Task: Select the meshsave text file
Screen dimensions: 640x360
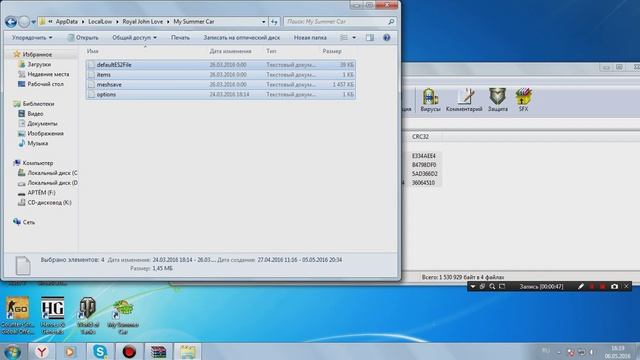Action: [x=220, y=84]
